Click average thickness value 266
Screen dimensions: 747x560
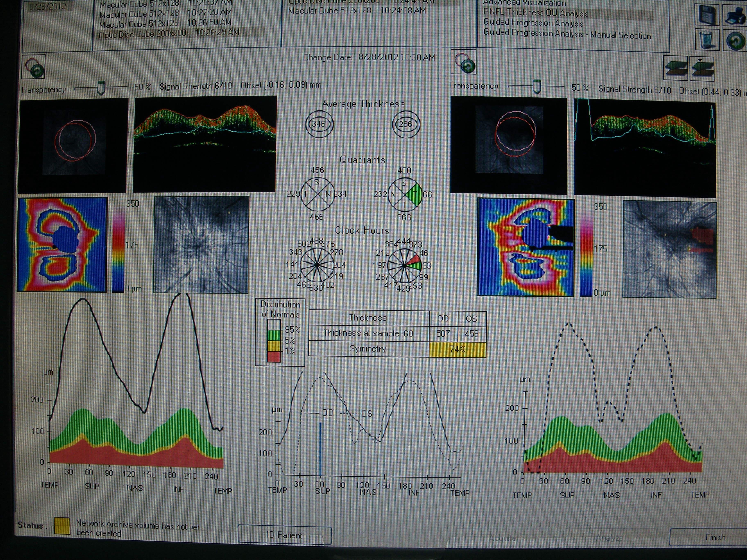point(406,124)
